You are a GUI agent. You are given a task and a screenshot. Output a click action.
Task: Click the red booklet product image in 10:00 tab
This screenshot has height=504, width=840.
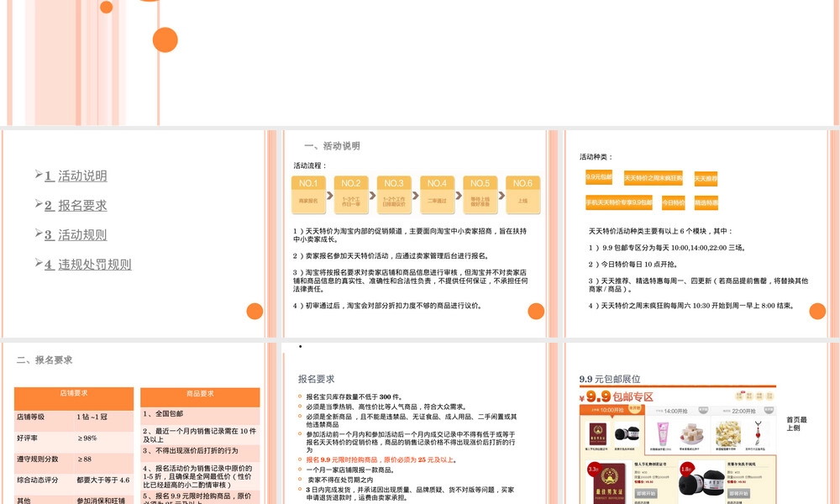click(x=597, y=433)
